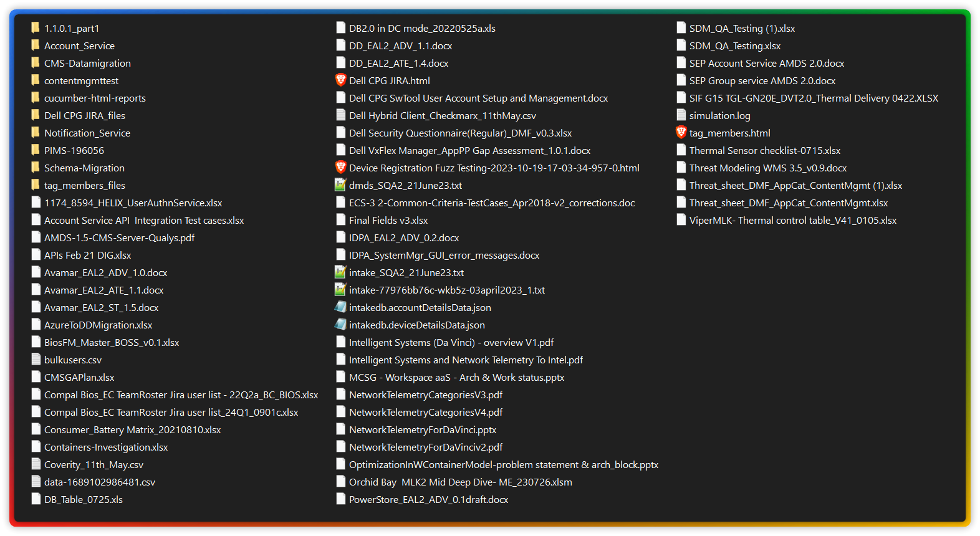Select Orchid Bay MLK2 Mid Deep Dive xlsm
Screen dimensions: 980x536
pyautogui.click(x=461, y=482)
